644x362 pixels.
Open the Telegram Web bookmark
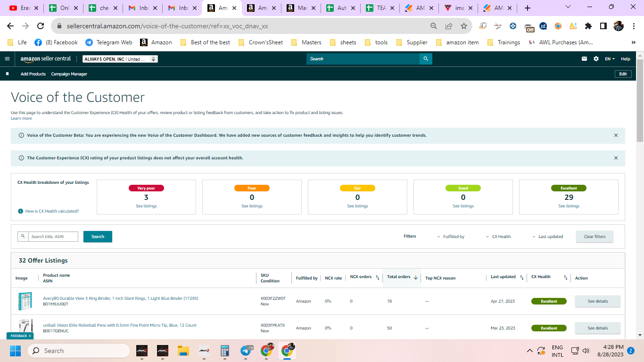click(108, 42)
